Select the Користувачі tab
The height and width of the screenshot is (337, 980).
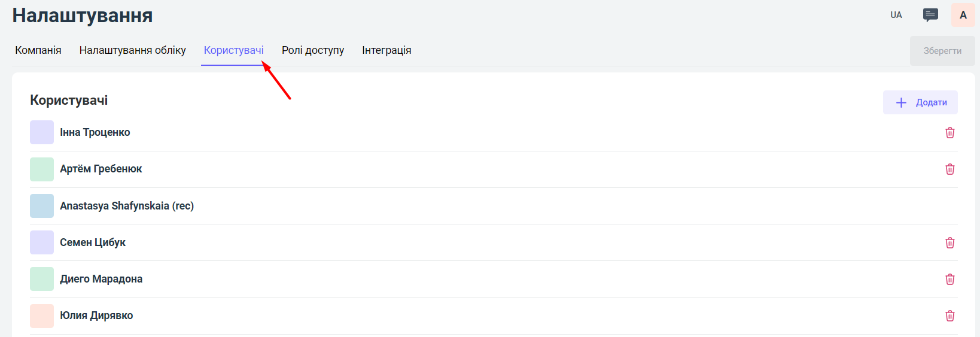click(x=233, y=50)
